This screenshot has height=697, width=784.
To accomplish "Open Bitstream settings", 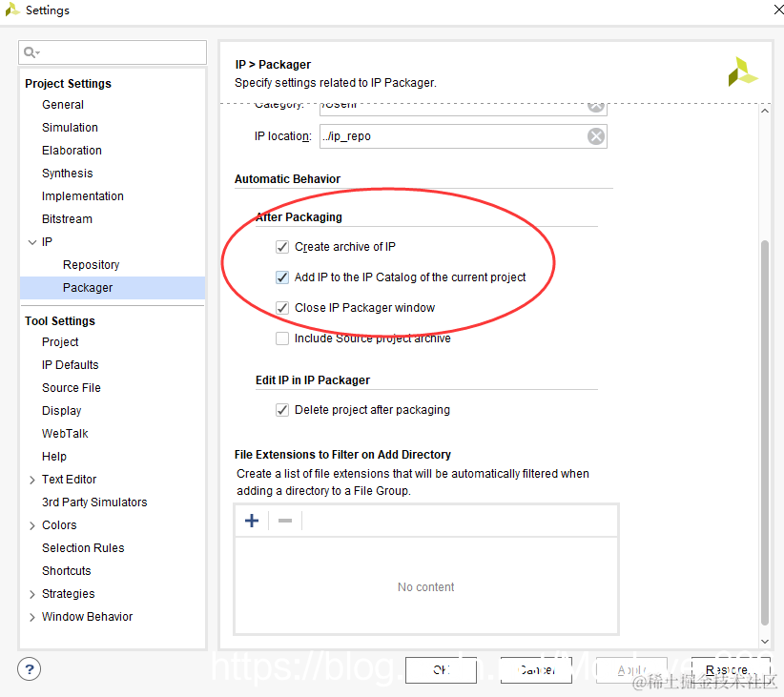I will (x=67, y=219).
